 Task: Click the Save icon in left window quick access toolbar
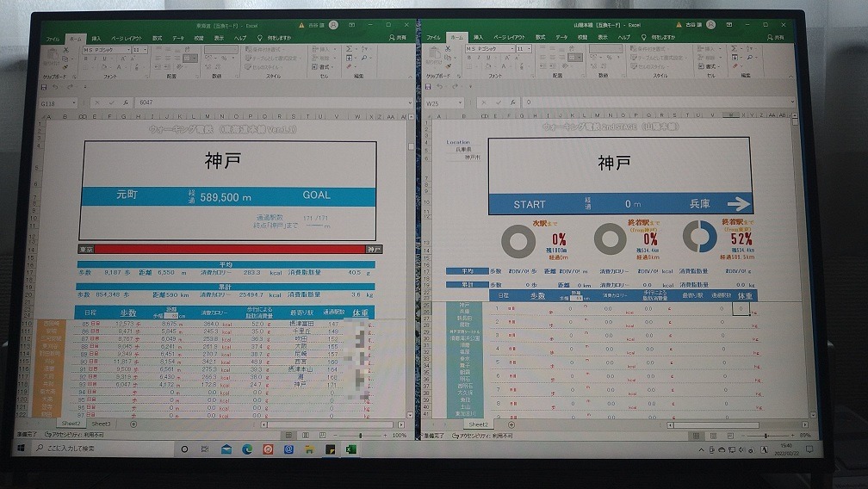(x=43, y=87)
